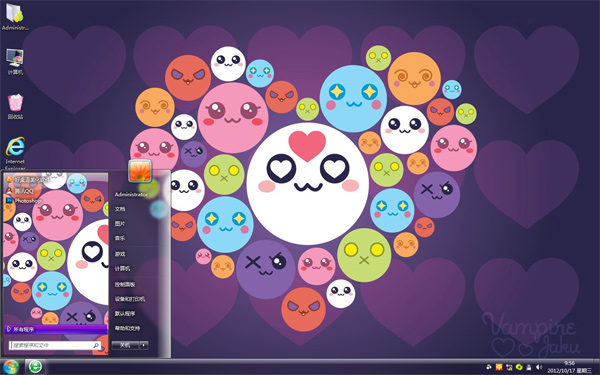Open the green circular tray icon

click(x=519, y=367)
